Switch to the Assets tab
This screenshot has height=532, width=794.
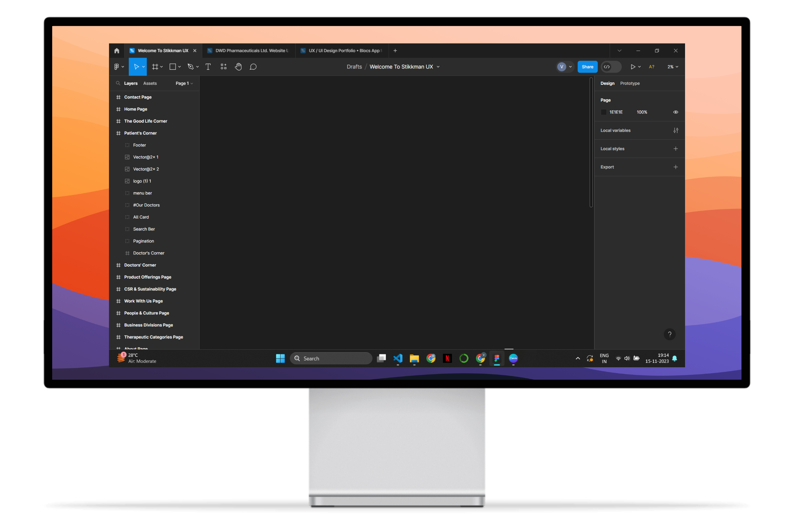tap(150, 83)
